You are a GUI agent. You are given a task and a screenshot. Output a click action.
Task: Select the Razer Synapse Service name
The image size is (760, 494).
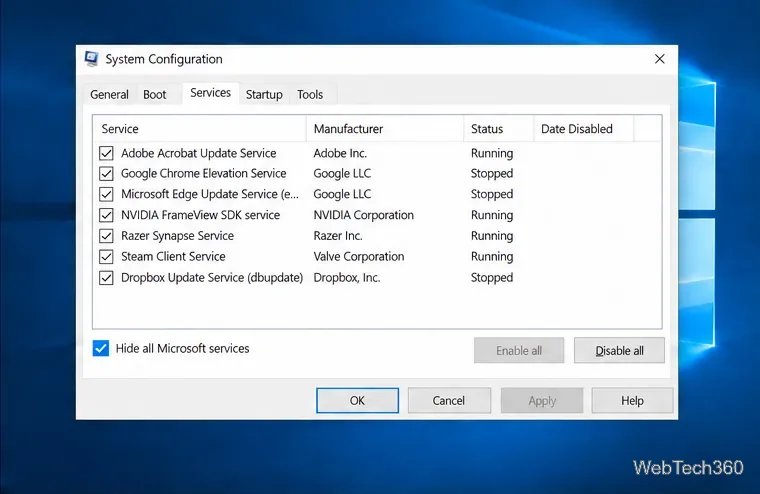(x=177, y=236)
